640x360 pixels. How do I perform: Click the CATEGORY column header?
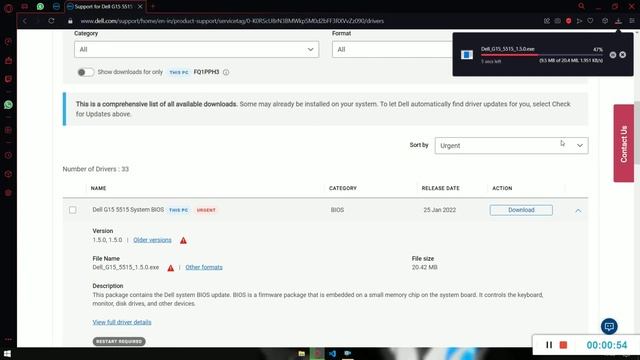(x=343, y=188)
